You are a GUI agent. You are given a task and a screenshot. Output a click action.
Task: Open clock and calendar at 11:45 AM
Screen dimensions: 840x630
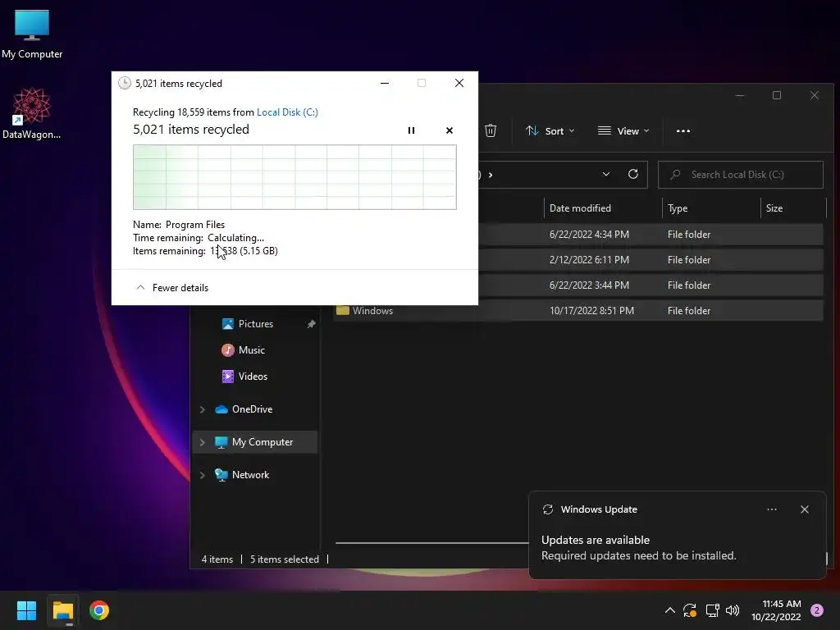pyautogui.click(x=776, y=610)
